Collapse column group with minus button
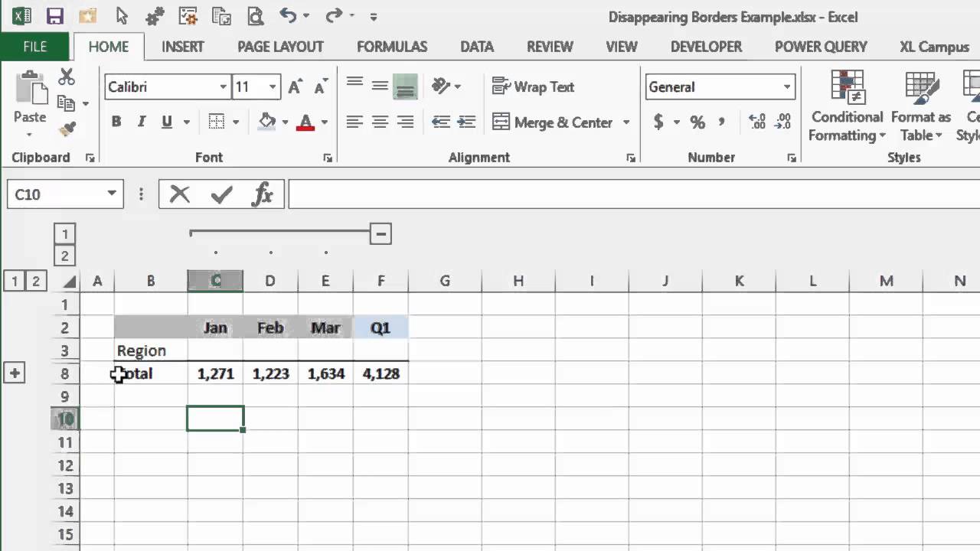The width and height of the screenshot is (980, 551). pos(381,233)
